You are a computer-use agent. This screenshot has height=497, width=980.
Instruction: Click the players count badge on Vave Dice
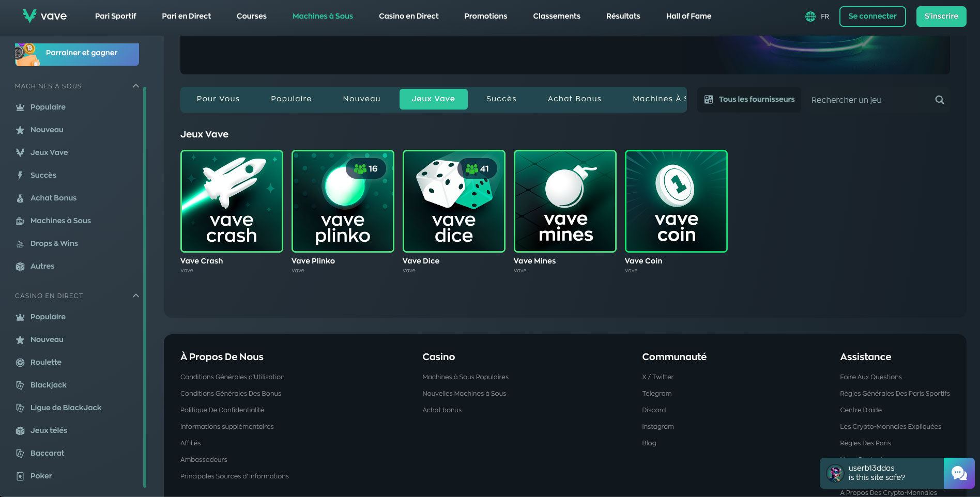coord(477,168)
